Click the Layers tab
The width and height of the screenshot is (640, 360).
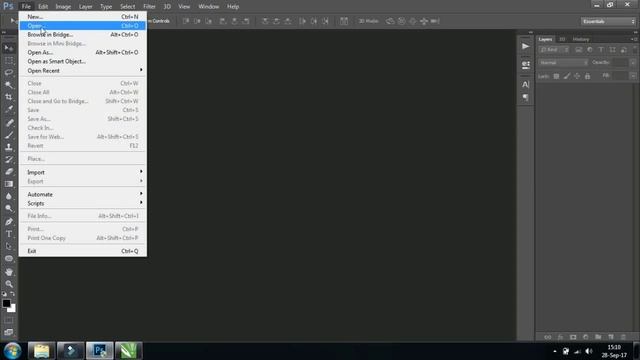click(x=545, y=39)
